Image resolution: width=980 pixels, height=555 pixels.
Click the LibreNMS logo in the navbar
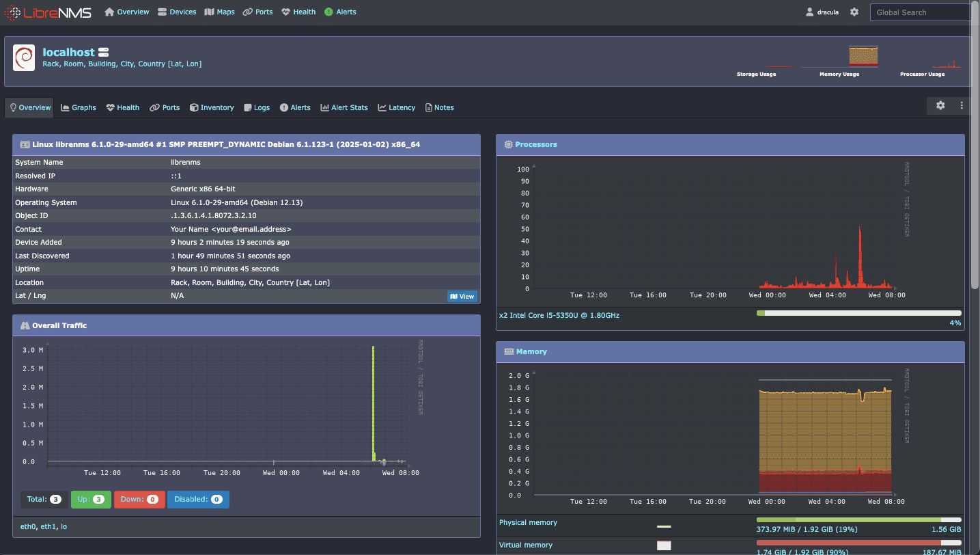46,12
